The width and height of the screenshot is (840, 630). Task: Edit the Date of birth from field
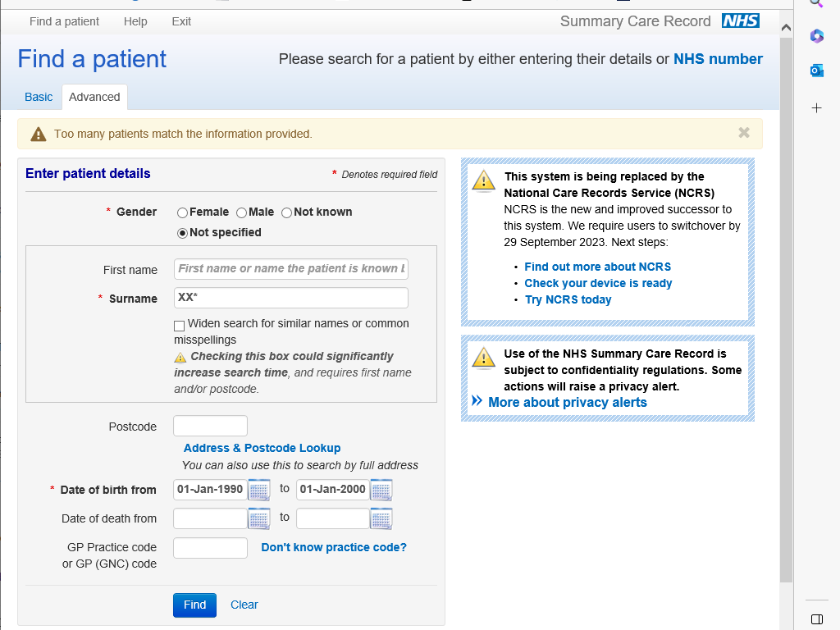click(x=210, y=490)
